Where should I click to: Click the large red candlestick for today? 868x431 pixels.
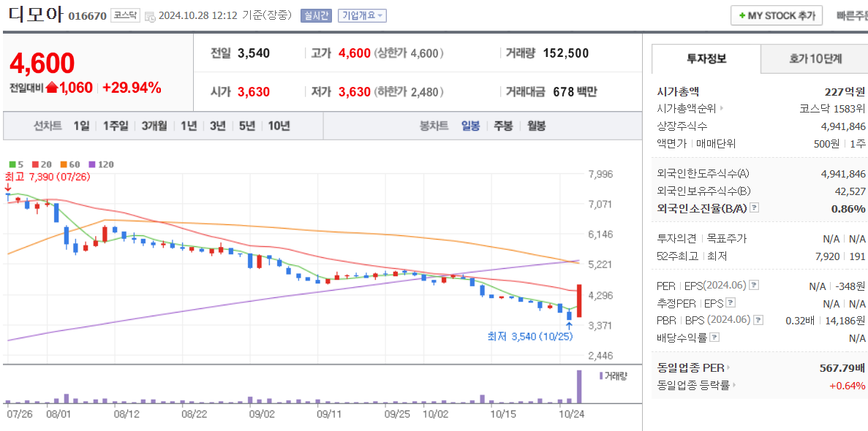[579, 301]
